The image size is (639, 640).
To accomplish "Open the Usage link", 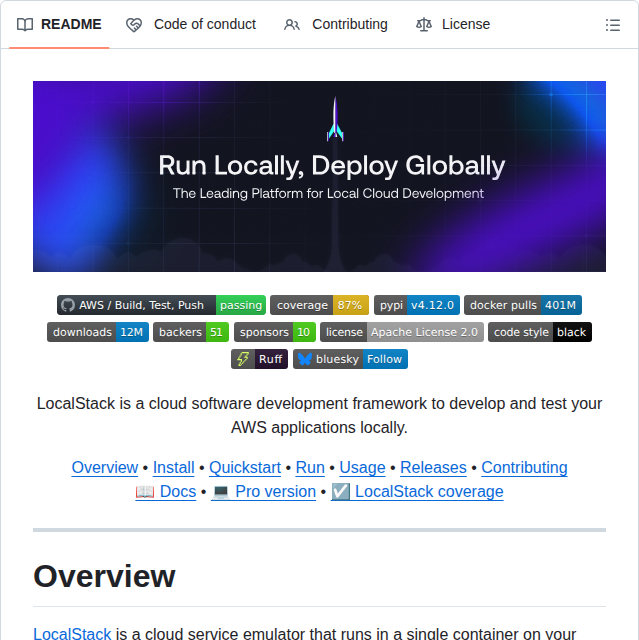I will tap(362, 467).
